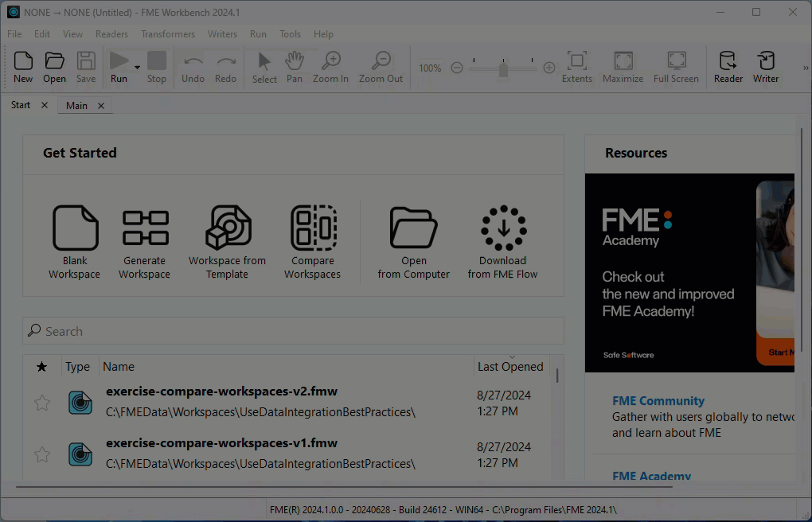Open the FME Academy link
Image resolution: width=812 pixels, height=522 pixels.
point(651,475)
